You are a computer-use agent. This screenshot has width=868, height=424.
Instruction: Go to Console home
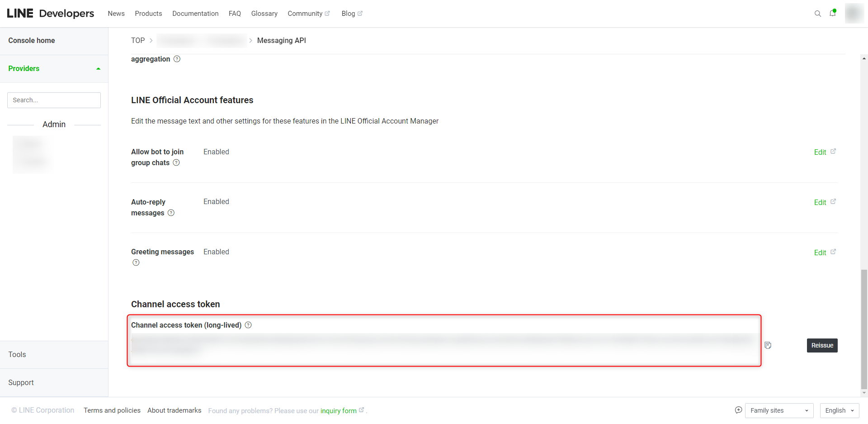tap(32, 41)
